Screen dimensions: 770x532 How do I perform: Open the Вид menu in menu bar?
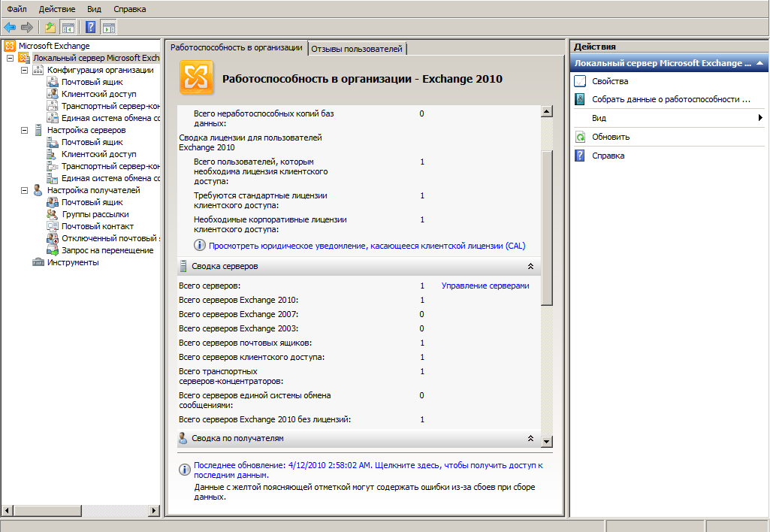coord(94,9)
